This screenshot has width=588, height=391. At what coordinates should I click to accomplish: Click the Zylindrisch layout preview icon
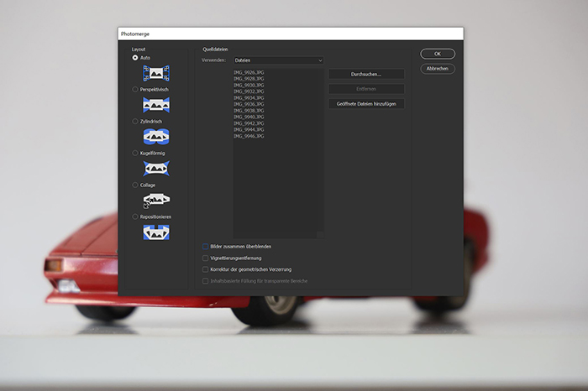coord(156,136)
